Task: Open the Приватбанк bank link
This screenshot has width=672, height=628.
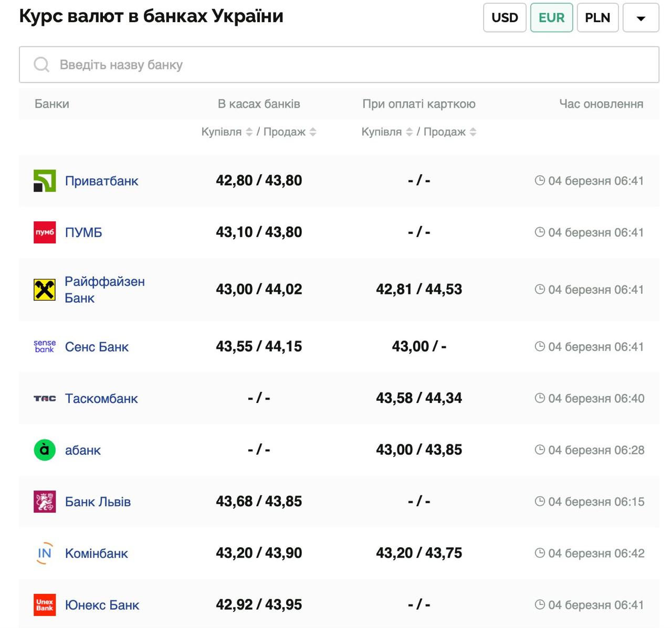Action: pyautogui.click(x=101, y=181)
